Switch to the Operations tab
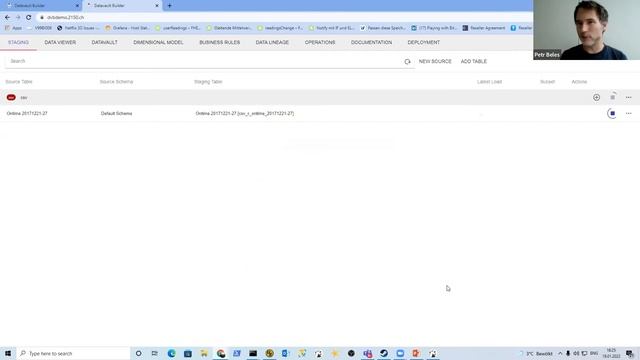Image resolution: width=640 pixels, height=360 pixels. (320, 42)
